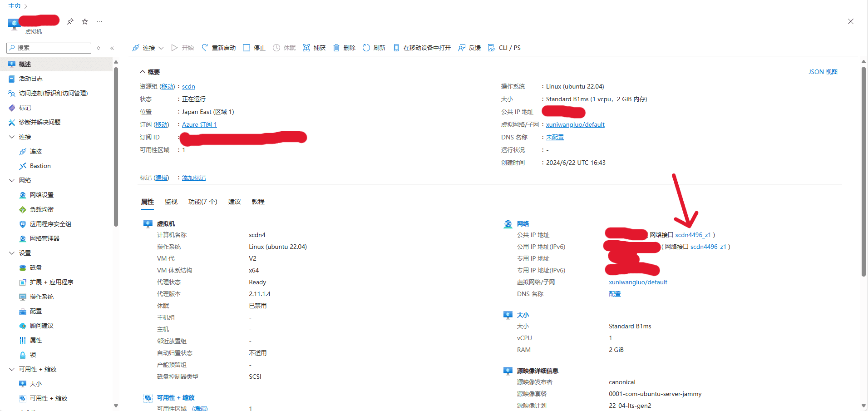
Task: Open 连接 dropdown in toolbar
Action: [x=161, y=48]
